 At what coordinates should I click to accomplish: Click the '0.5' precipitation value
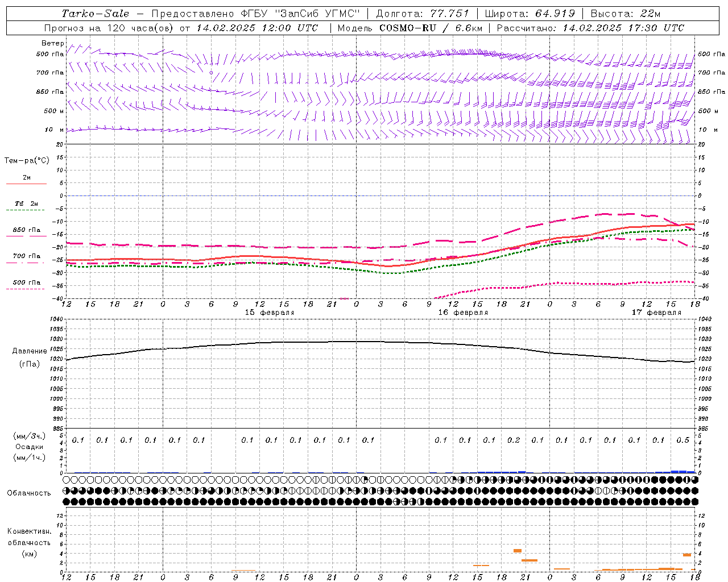point(683,440)
